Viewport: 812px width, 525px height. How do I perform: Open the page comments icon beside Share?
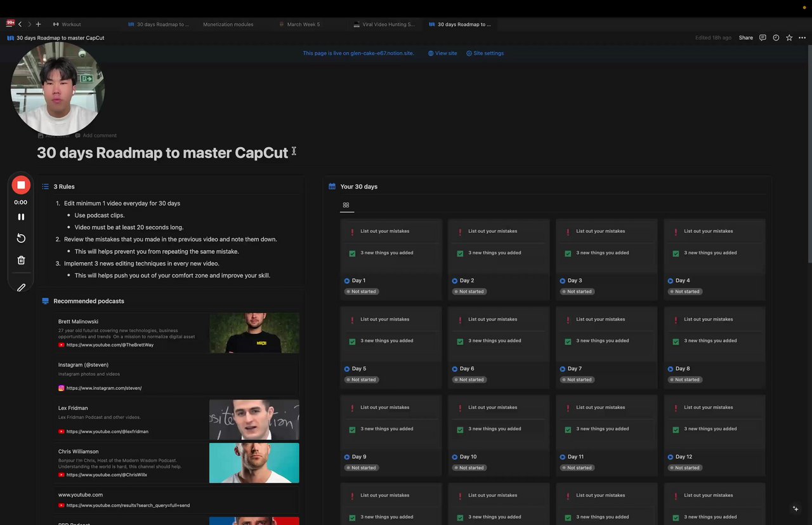(x=763, y=37)
